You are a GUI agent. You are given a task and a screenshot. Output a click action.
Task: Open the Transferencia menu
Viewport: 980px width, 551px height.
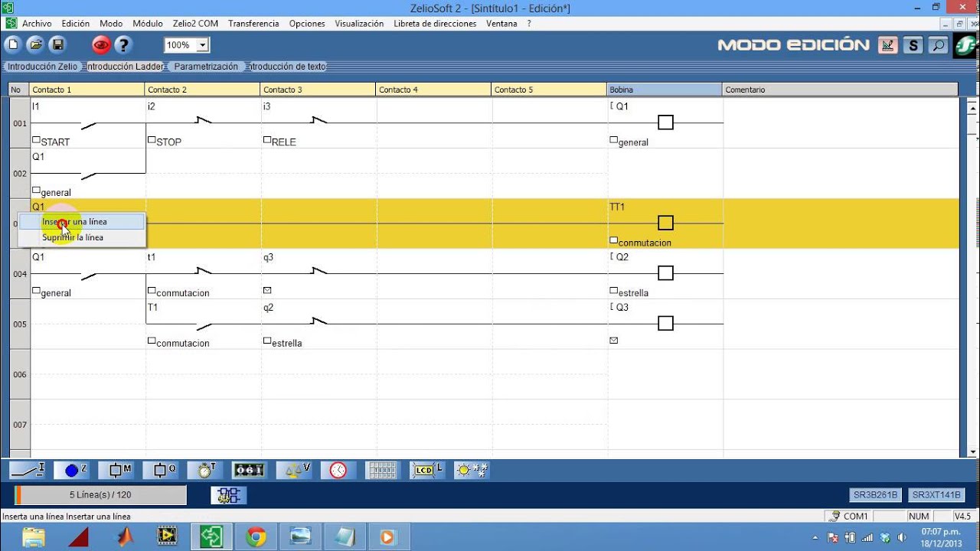click(x=253, y=24)
